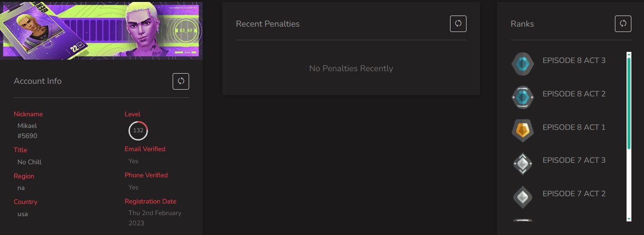Open the player card banner image
Viewport: 644px width, 235px height.
[x=101, y=31]
